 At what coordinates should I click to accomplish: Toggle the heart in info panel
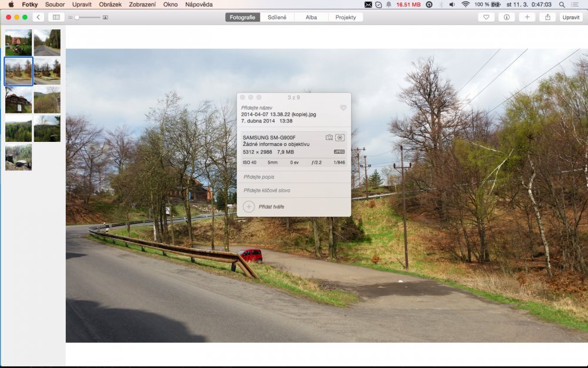(343, 108)
